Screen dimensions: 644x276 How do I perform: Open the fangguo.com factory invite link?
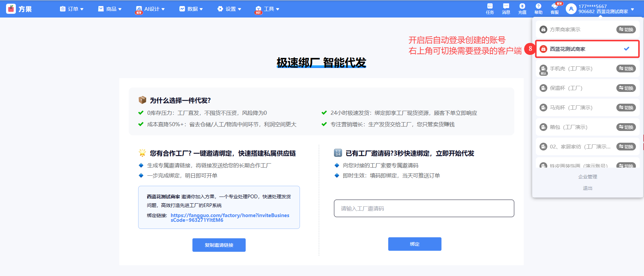pyautogui.click(x=230, y=218)
